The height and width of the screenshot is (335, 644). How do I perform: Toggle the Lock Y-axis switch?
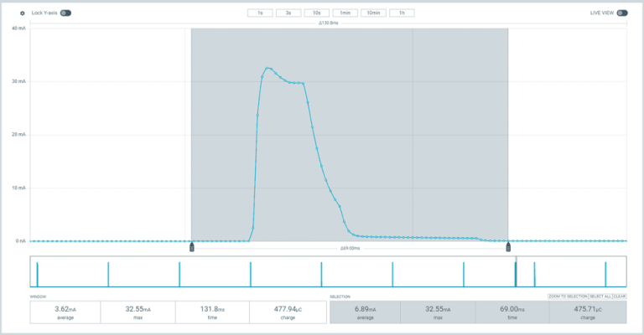click(65, 13)
